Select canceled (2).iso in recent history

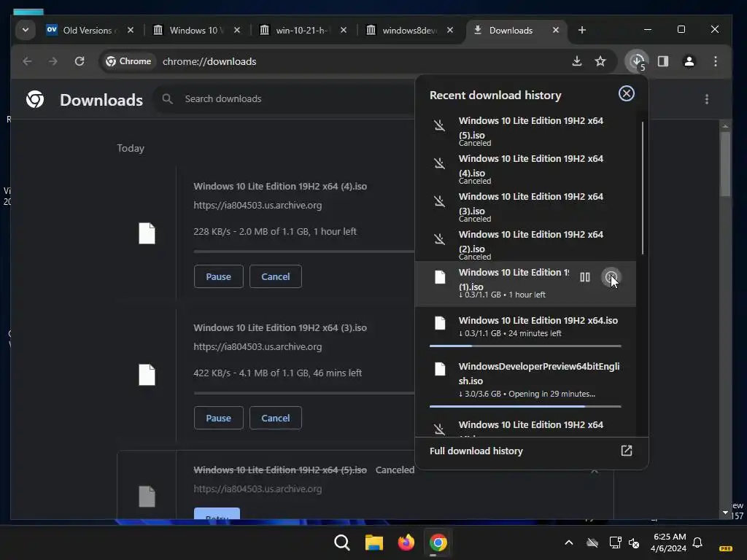[x=525, y=244]
